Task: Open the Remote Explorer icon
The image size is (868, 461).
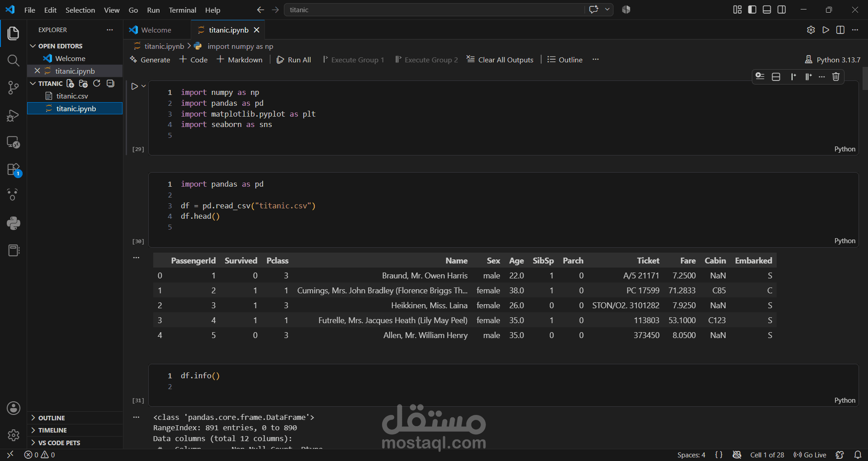Action: tap(14, 142)
